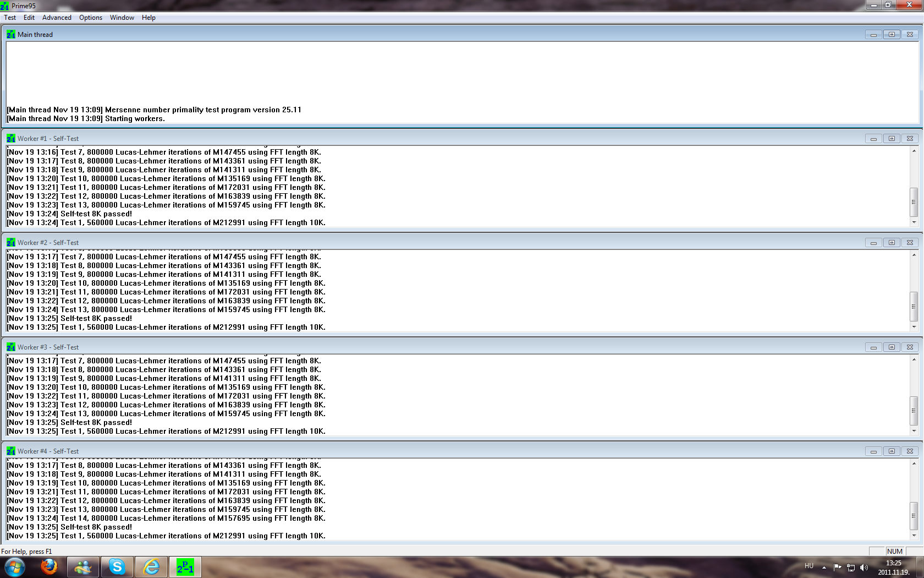Click the volume speaker tray icon
Image resolution: width=924 pixels, height=578 pixels.
(x=864, y=567)
